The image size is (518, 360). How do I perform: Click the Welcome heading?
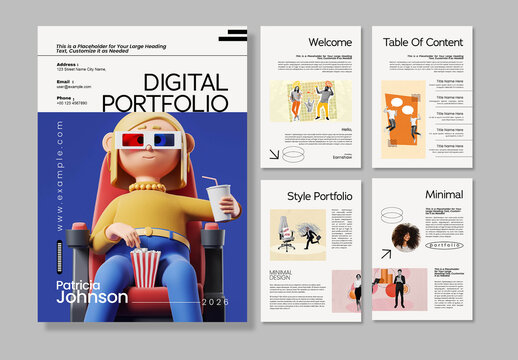tap(330, 42)
